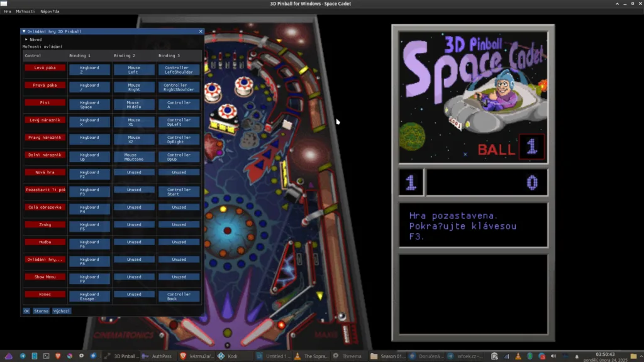Screen dimensions: 644x362
Task: Expand the Návod section
Action: 26,39
